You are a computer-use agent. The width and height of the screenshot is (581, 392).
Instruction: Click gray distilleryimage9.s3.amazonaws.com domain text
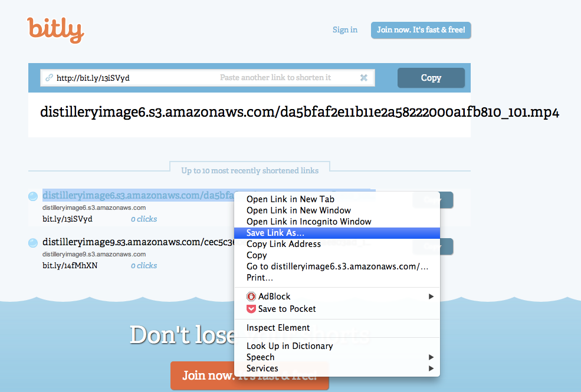pos(94,254)
